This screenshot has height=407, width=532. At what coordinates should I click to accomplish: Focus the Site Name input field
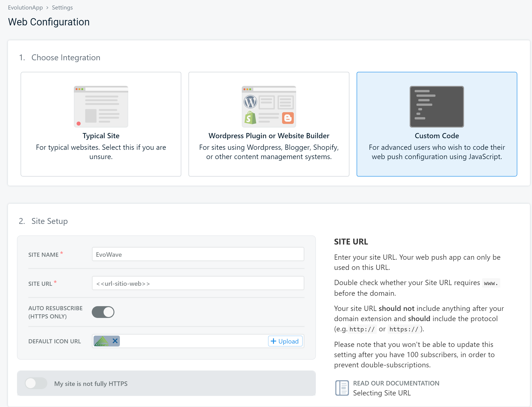[x=198, y=254]
